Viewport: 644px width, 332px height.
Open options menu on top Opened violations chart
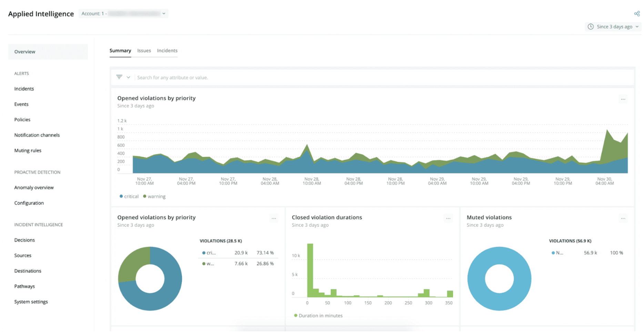(623, 99)
